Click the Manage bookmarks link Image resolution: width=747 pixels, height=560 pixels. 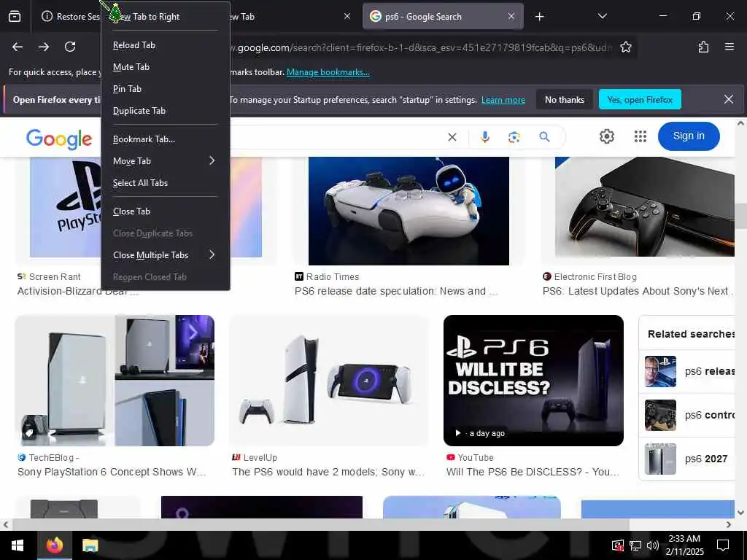point(328,72)
